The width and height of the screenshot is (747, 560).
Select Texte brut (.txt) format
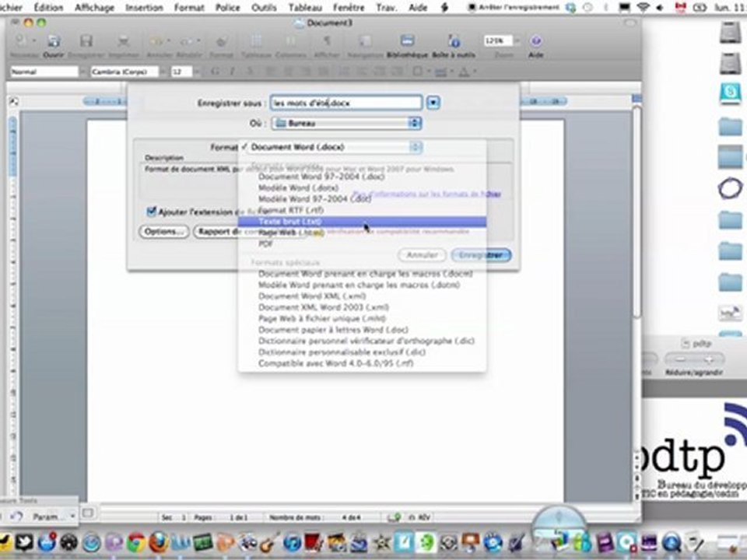362,222
